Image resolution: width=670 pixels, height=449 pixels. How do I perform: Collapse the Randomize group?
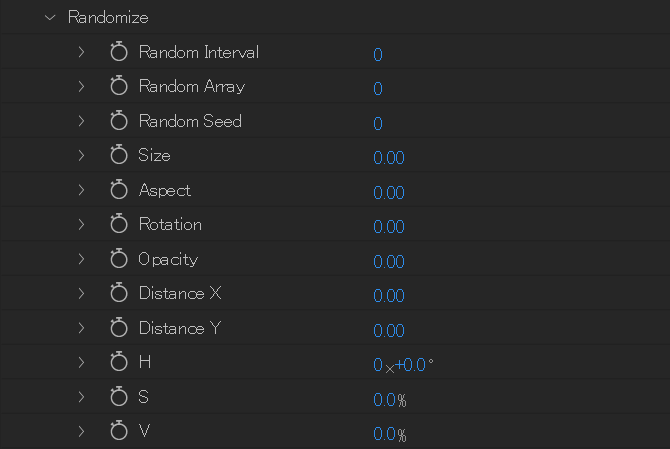coord(50,17)
